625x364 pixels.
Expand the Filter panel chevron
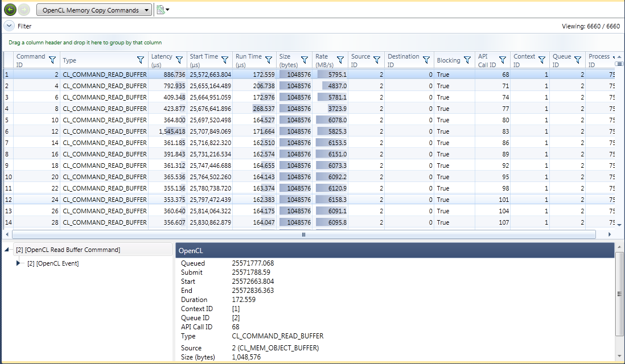point(9,26)
